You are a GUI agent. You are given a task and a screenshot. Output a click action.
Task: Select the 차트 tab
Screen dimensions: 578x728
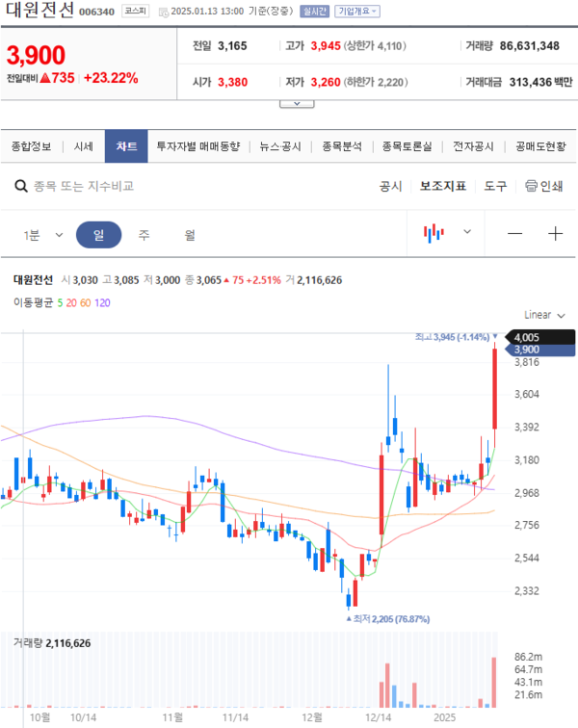126,146
